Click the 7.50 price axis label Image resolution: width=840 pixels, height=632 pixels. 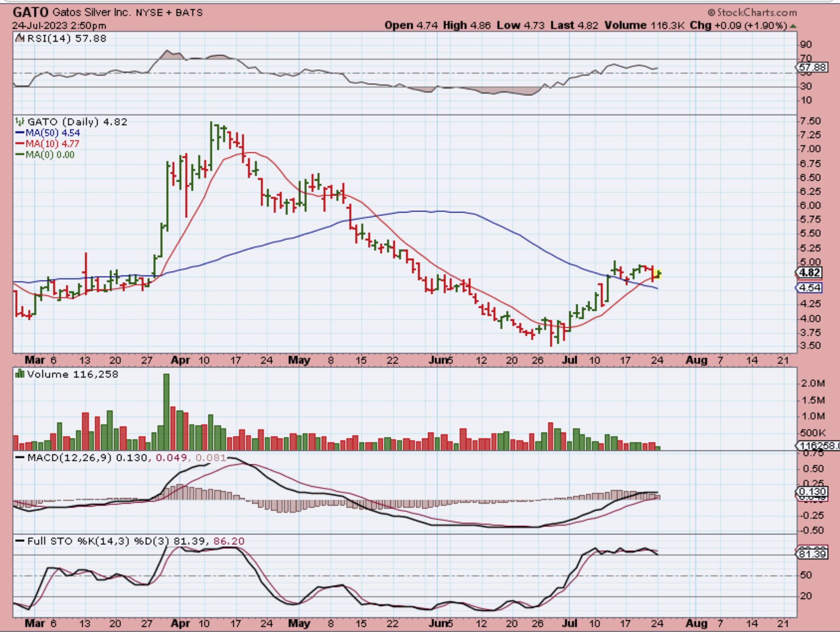pos(810,121)
